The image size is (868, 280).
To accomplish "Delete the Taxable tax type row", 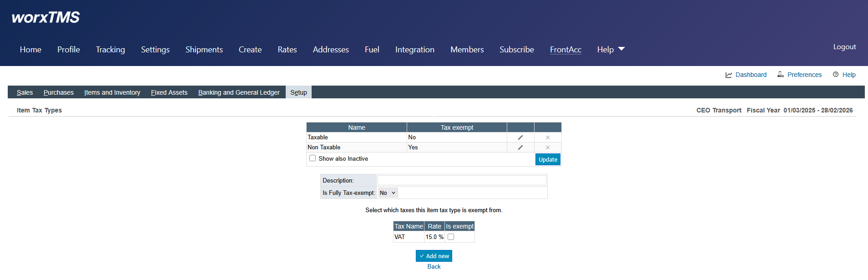I will click(x=547, y=137).
